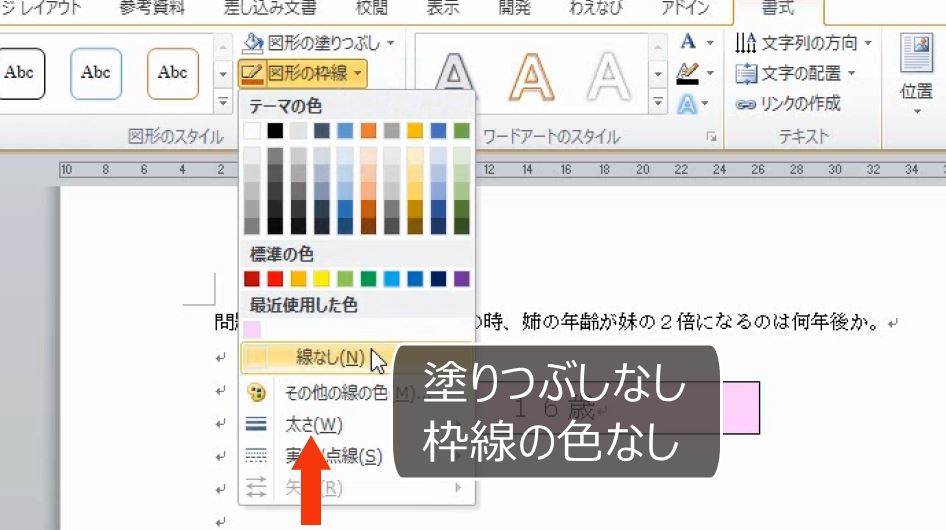Open the 開発 ribbon tab
The height and width of the screenshot is (530, 946).
click(x=514, y=8)
